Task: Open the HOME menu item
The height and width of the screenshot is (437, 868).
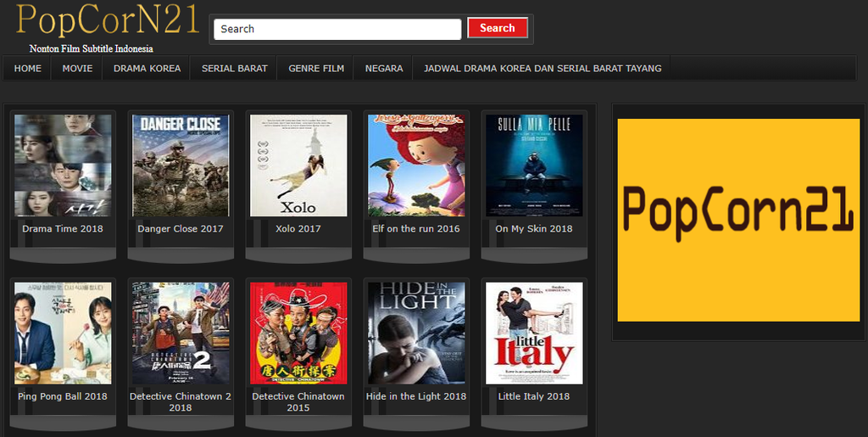Action: pyautogui.click(x=28, y=69)
